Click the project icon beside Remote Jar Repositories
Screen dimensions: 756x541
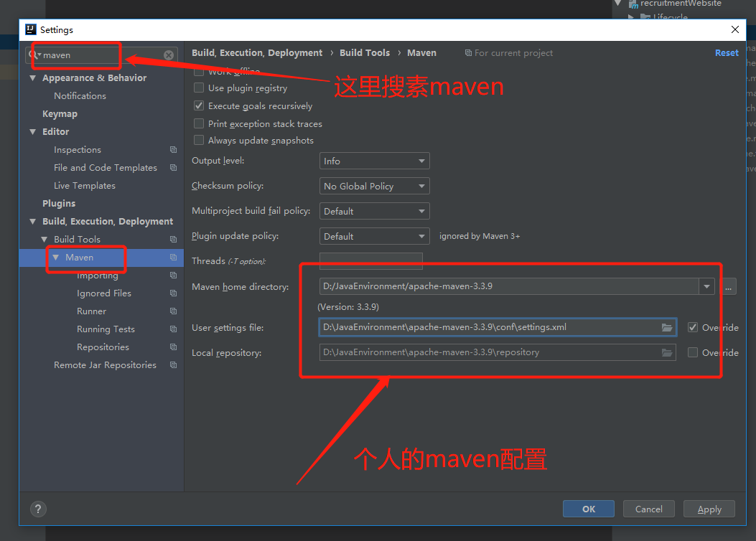[x=174, y=364]
